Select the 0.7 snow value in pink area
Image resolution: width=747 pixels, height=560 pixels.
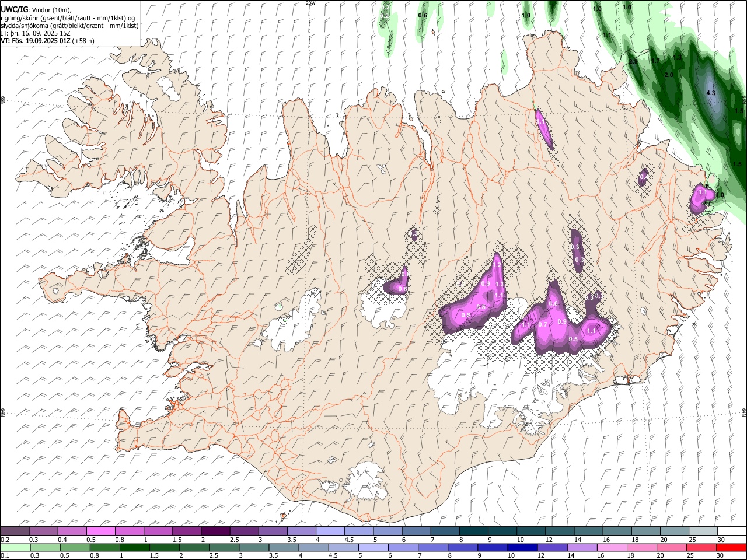pos(543,324)
